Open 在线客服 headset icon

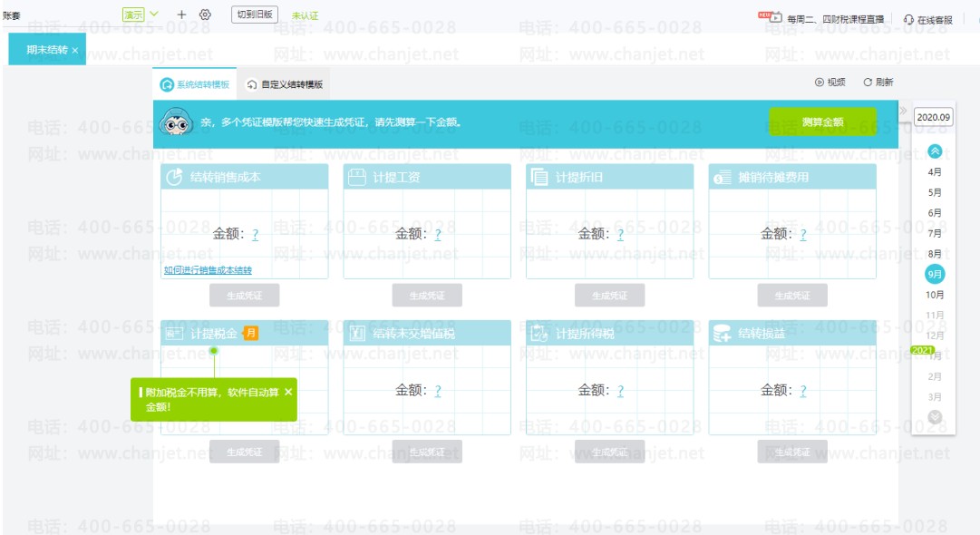pyautogui.click(x=908, y=20)
